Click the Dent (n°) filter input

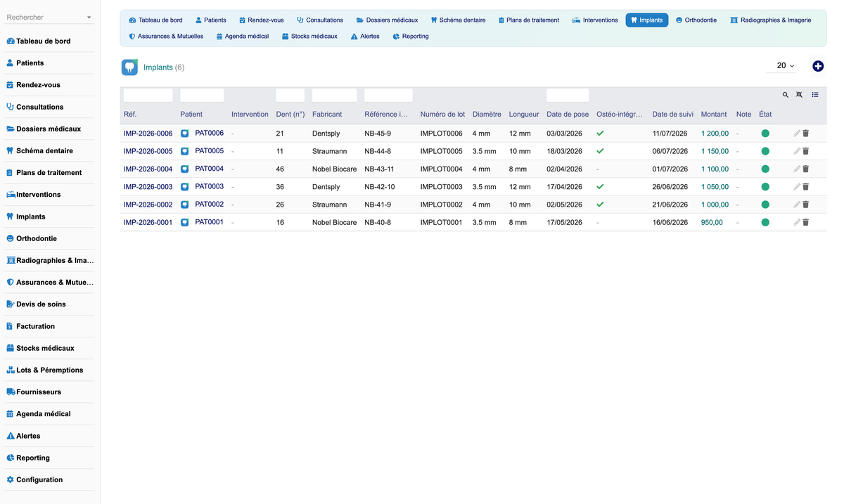tap(290, 95)
